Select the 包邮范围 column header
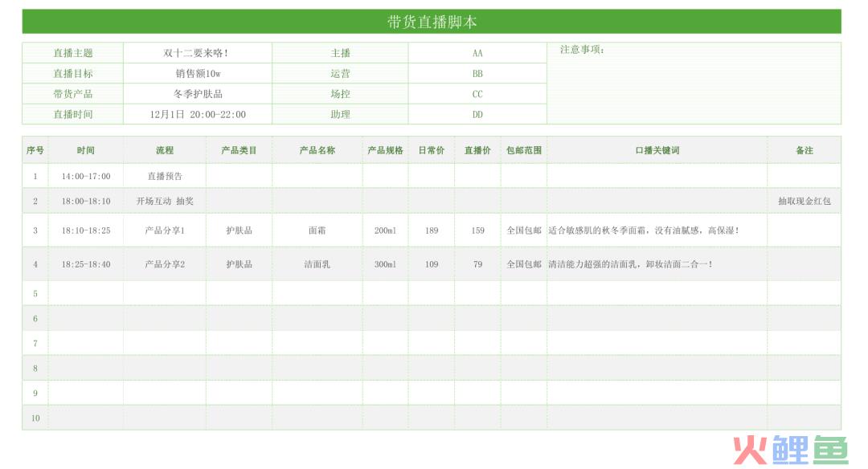 (524, 150)
